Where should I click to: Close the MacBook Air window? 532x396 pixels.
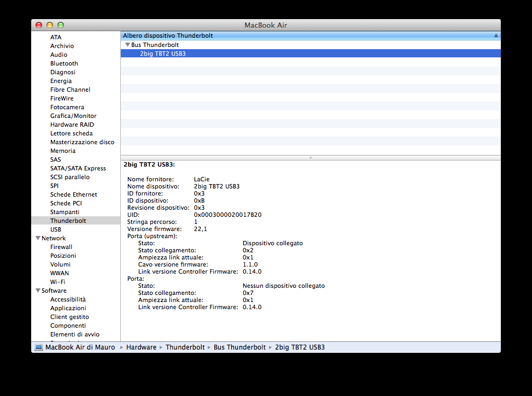click(x=39, y=25)
